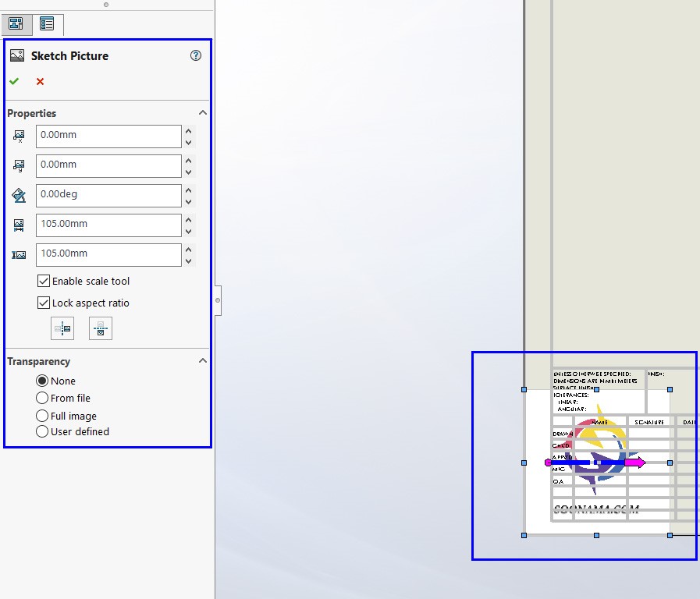Grab the picture's bottom-left resize handle

[524, 535]
